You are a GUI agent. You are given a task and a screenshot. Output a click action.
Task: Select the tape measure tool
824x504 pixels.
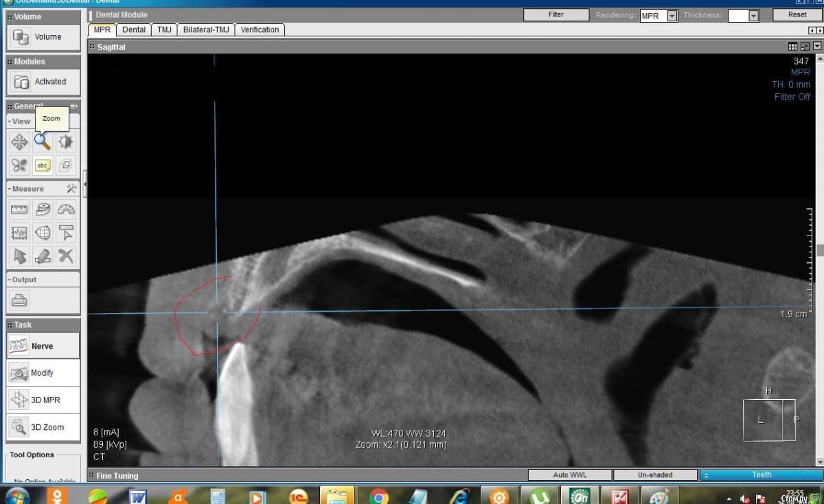point(43,209)
